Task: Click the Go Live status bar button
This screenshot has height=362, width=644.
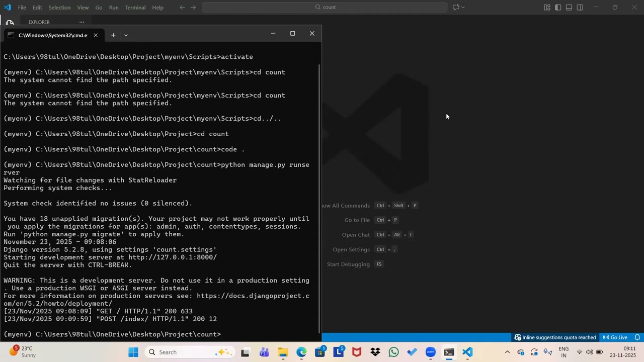Action: click(x=615, y=337)
